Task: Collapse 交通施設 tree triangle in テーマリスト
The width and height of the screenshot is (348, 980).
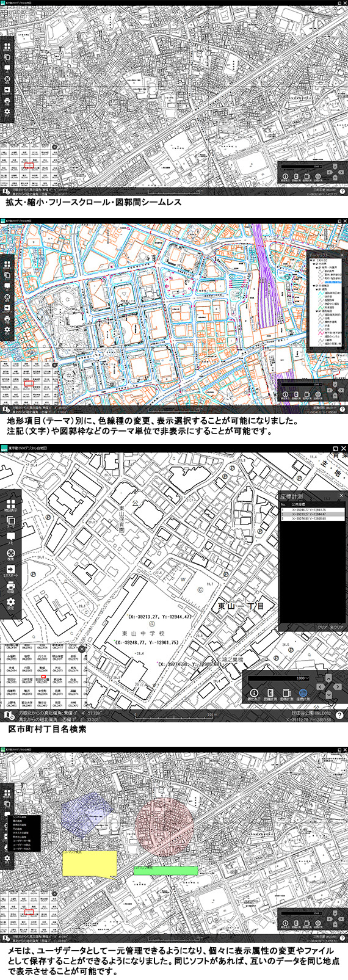Action: pyautogui.click(x=314, y=286)
